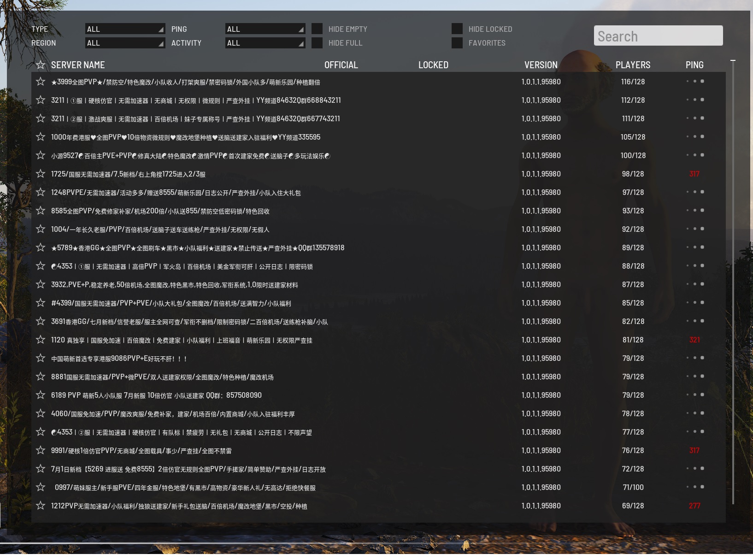The image size is (753, 560).
Task: Select server name ★3999全图PVP★/禁防空
Action: pos(186,82)
